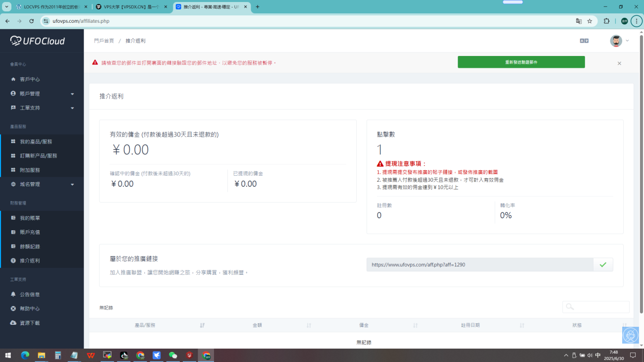The image size is (644, 362).
Task: Click the blue support chat floating icon
Action: coord(631,335)
